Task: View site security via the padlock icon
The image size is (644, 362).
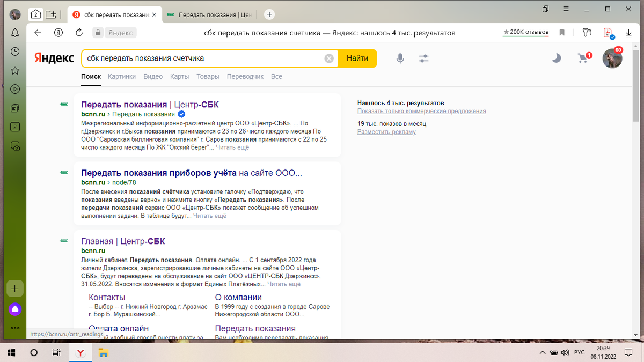Action: (x=98, y=33)
